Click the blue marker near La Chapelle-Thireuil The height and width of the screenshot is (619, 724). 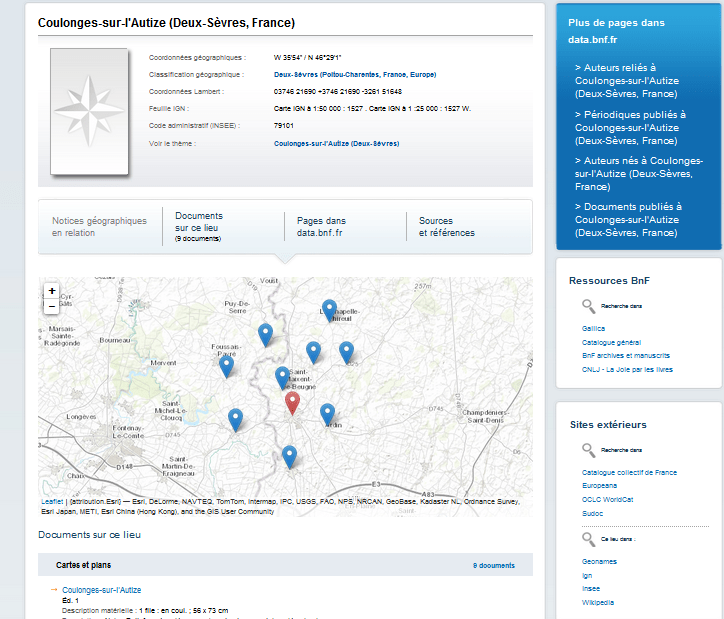point(329,310)
